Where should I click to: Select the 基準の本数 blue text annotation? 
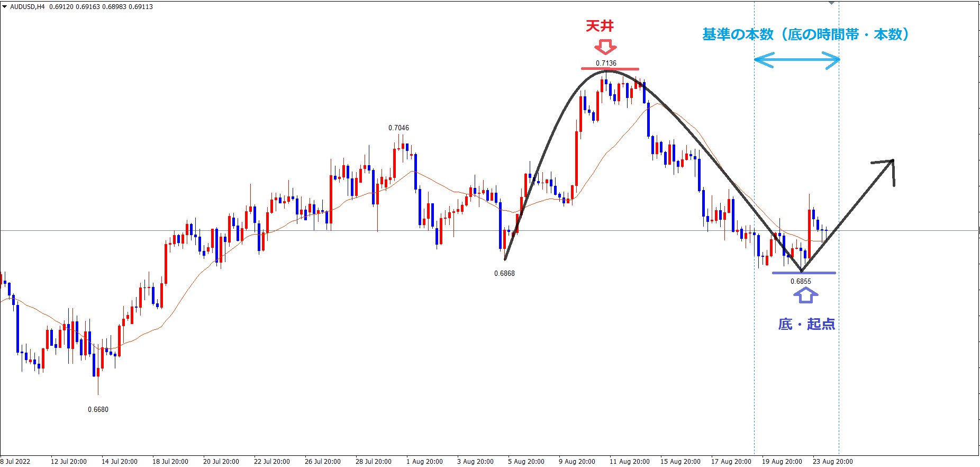coord(805,34)
